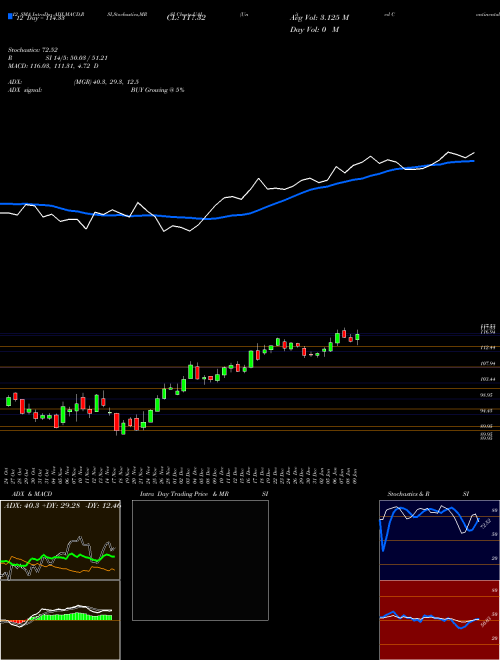Screen dimensions: 500x660
Task: Click the 'Intra Day Trading Price & MR' heading
Action: pyautogui.click(x=184, y=494)
